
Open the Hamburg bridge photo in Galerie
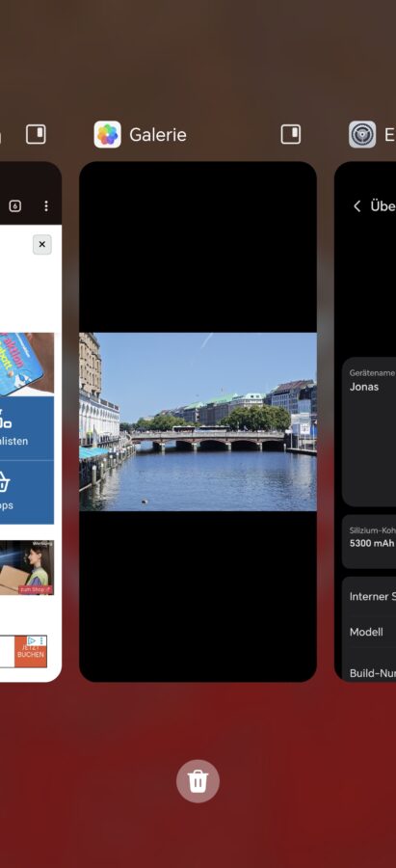198,421
